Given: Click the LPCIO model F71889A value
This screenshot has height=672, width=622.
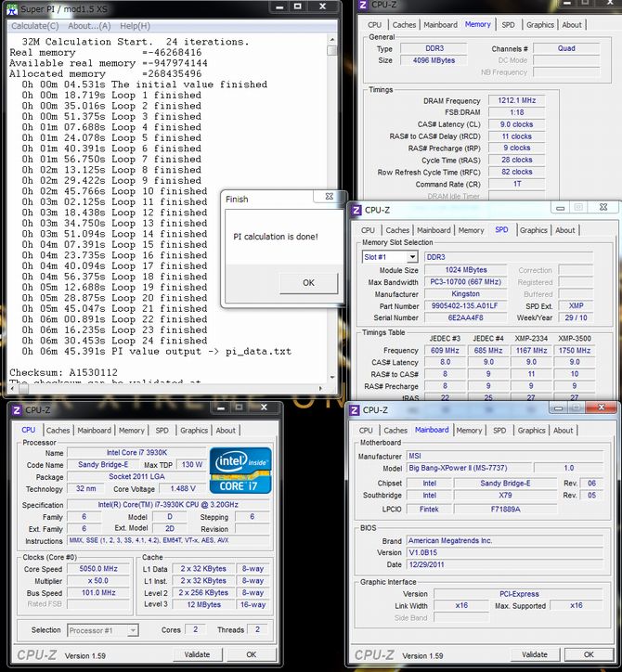Looking at the screenshot, I should point(505,510).
